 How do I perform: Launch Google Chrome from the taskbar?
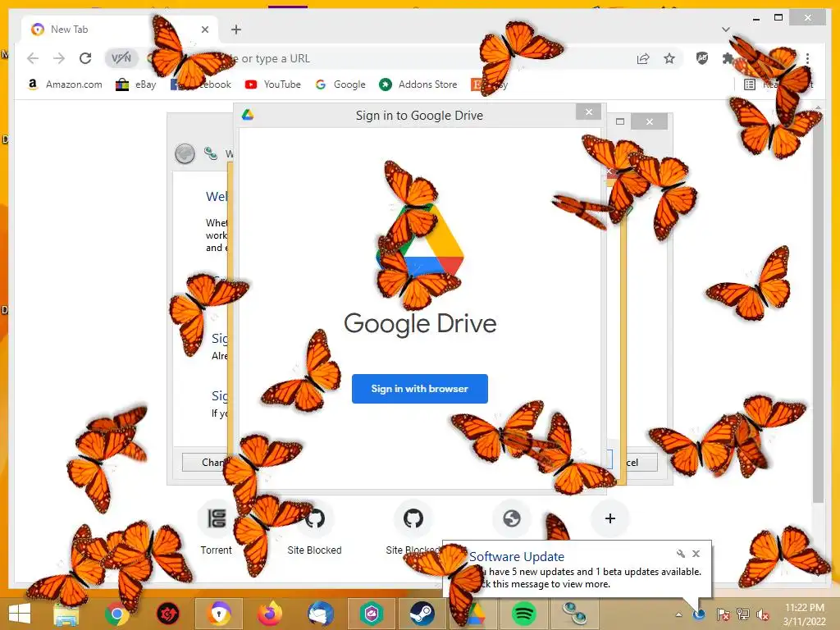116,614
